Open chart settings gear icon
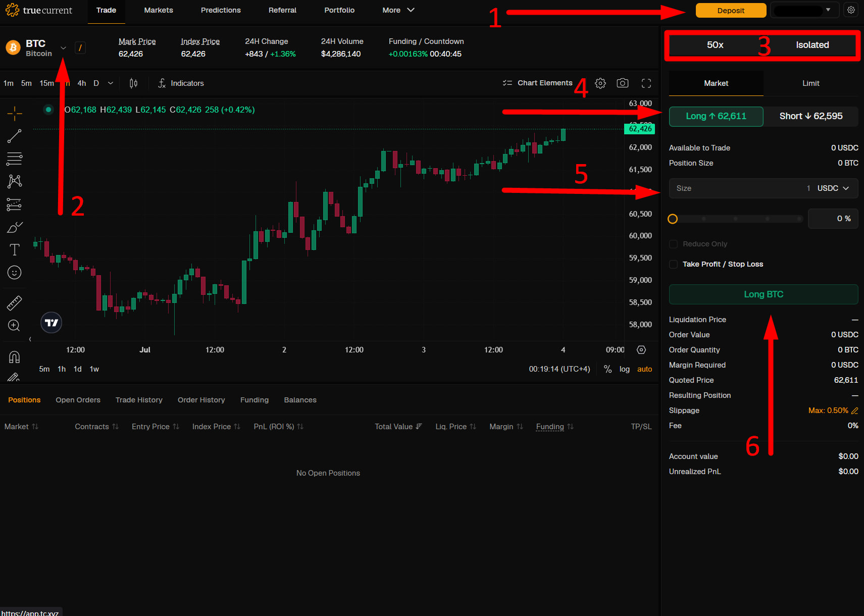 click(x=600, y=83)
